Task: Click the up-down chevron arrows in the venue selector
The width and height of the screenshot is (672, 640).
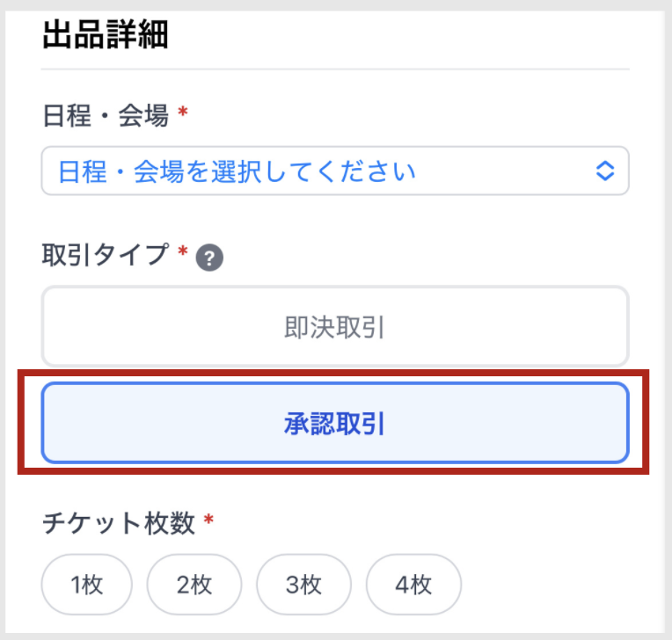Action: pos(604,171)
